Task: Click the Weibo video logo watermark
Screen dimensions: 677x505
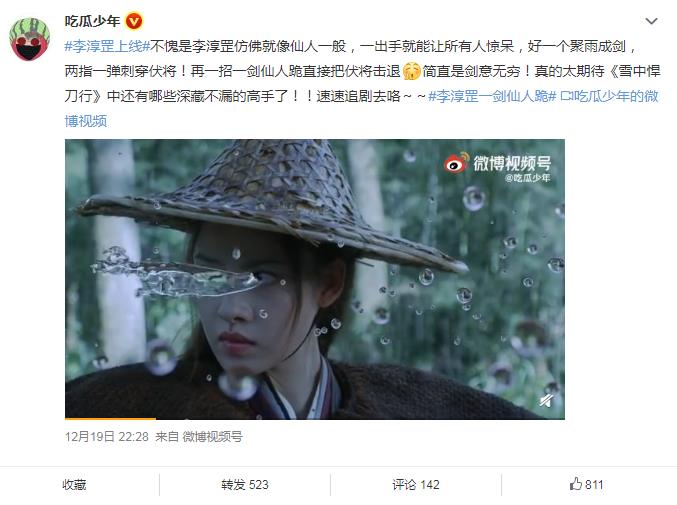Action: tap(456, 163)
